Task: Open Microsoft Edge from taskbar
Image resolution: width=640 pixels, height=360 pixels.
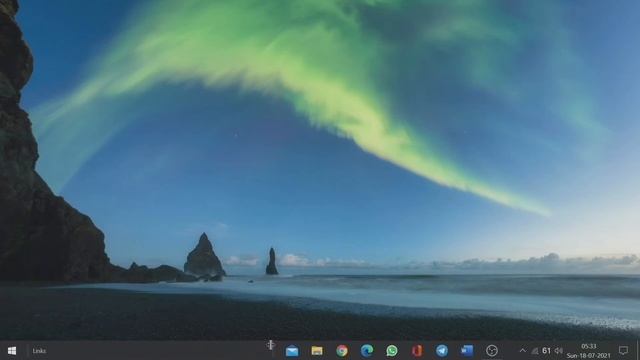Action: [367, 351]
